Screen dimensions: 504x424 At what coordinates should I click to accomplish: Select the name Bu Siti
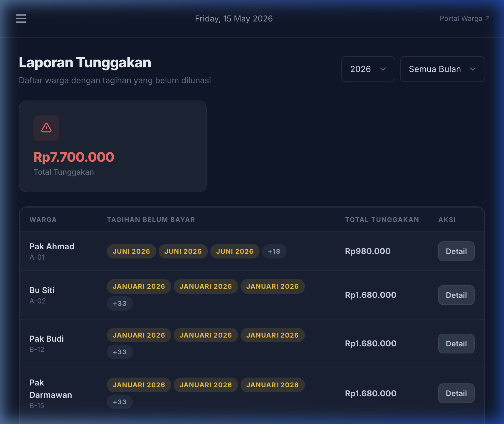click(42, 290)
